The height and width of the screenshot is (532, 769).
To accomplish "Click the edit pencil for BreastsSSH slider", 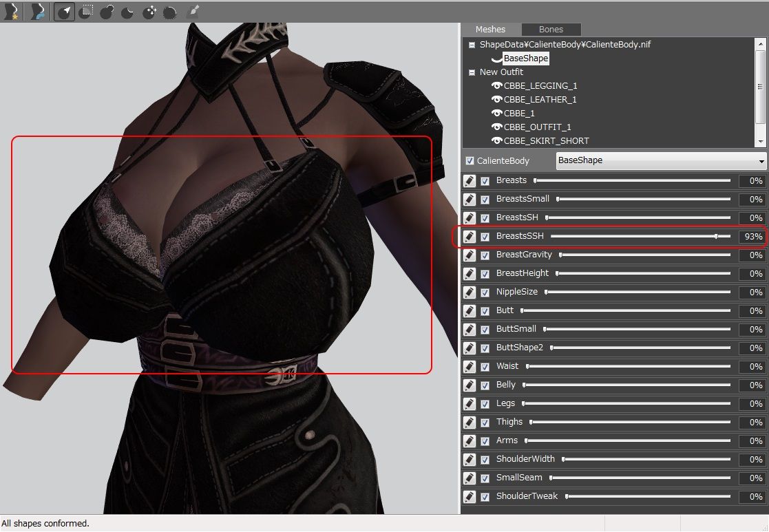I will tap(470, 237).
